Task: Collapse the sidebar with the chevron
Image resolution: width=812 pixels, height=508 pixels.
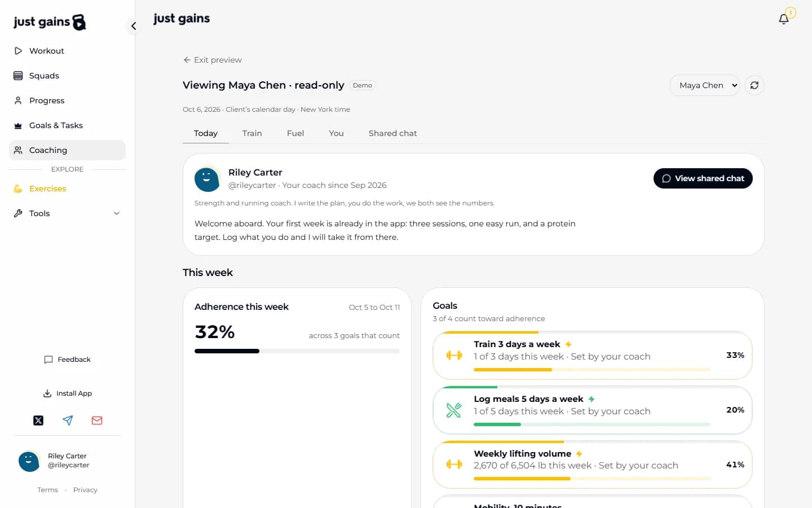Action: coord(134,26)
